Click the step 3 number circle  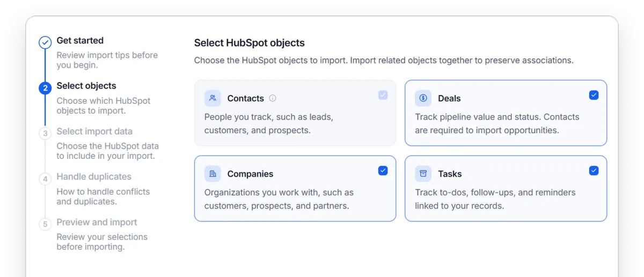coord(45,134)
